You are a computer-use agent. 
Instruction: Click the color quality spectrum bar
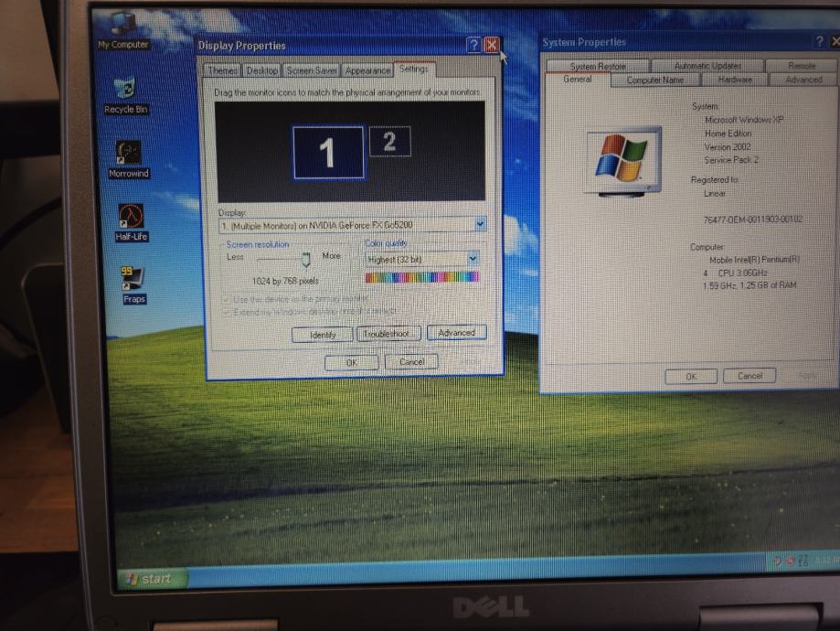(422, 277)
